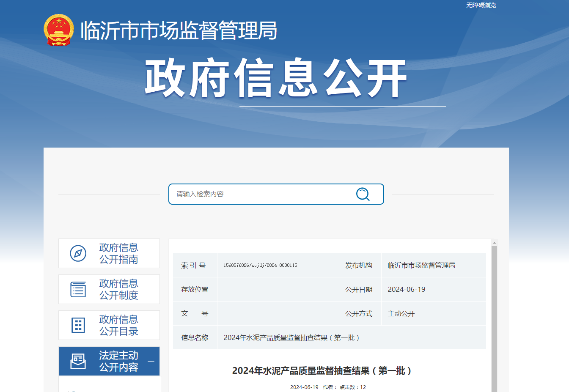Collapse the 法定主动公开内容 section
The height and width of the screenshot is (392, 569).
[x=151, y=361]
